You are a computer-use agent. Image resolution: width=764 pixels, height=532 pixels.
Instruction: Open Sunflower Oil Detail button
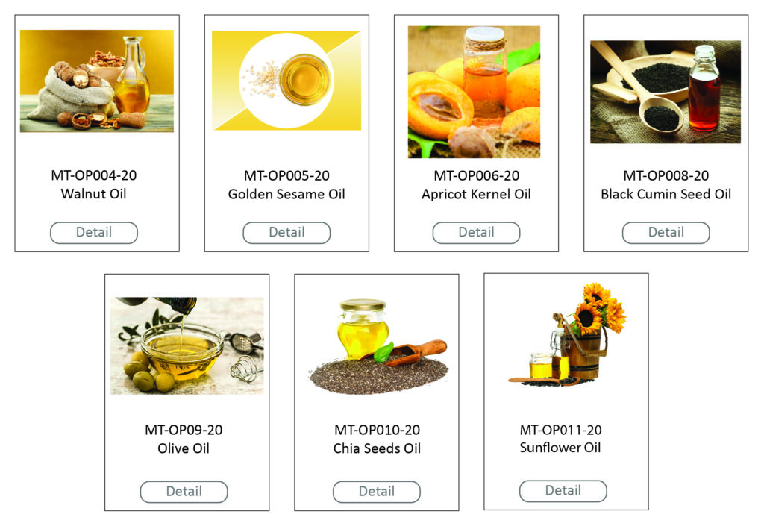(563, 491)
